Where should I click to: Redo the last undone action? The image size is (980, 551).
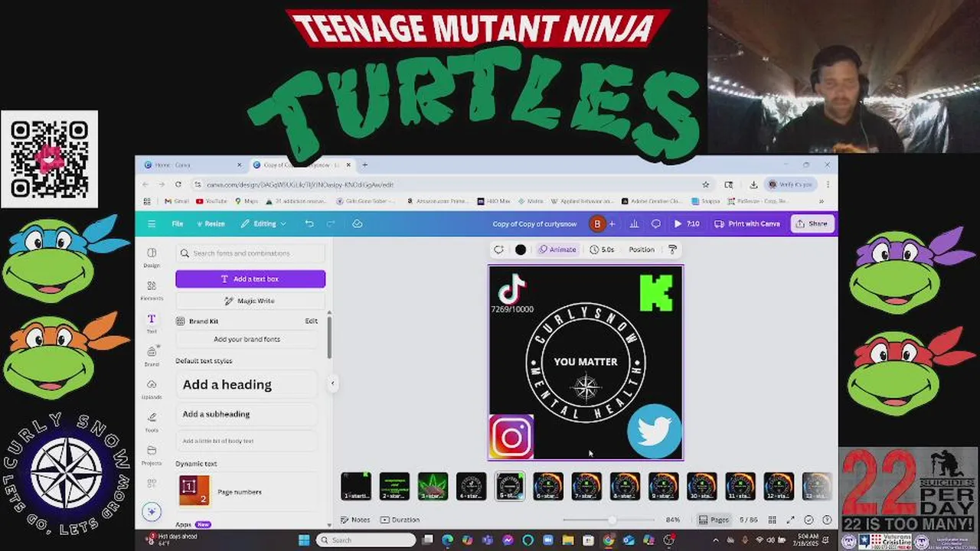(332, 223)
